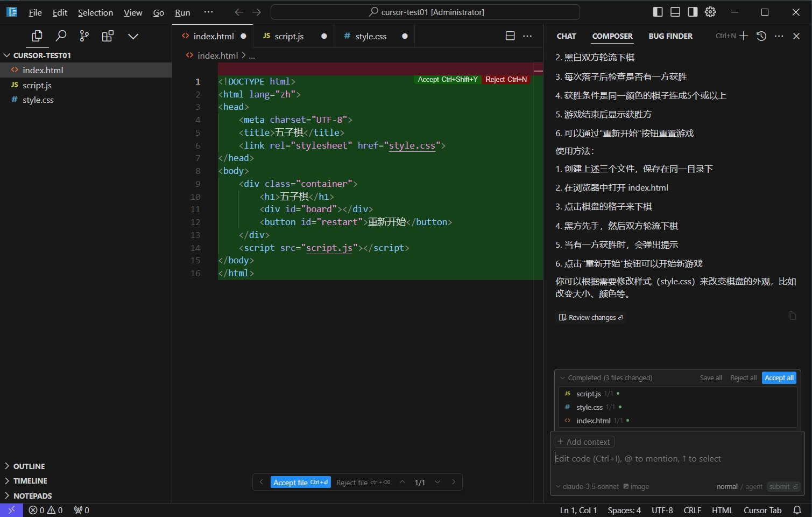
Task: Open the Selection menu
Action: (x=95, y=12)
